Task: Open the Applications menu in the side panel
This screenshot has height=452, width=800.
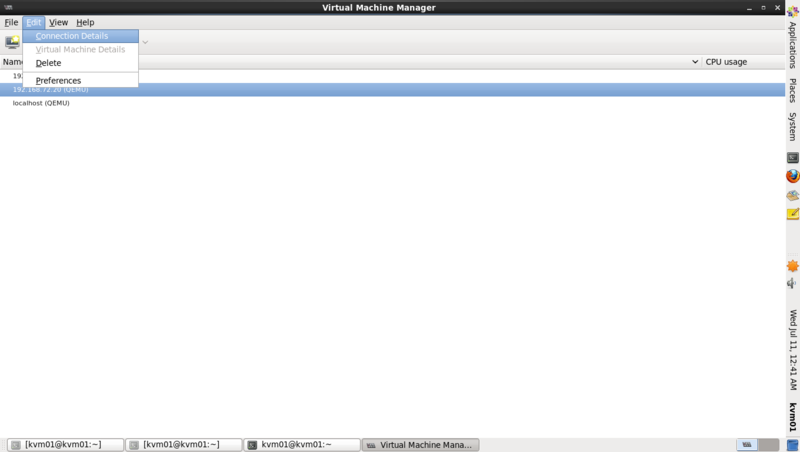Action: pyautogui.click(x=792, y=45)
